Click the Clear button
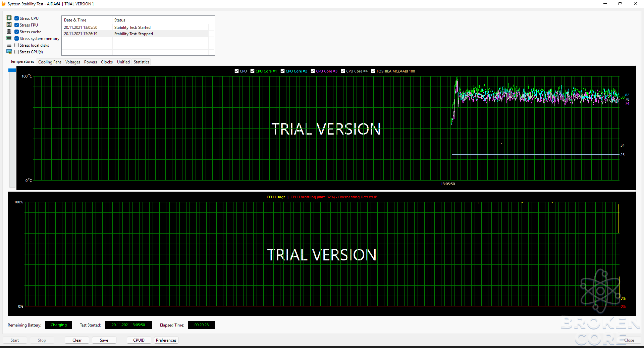 tap(77, 340)
